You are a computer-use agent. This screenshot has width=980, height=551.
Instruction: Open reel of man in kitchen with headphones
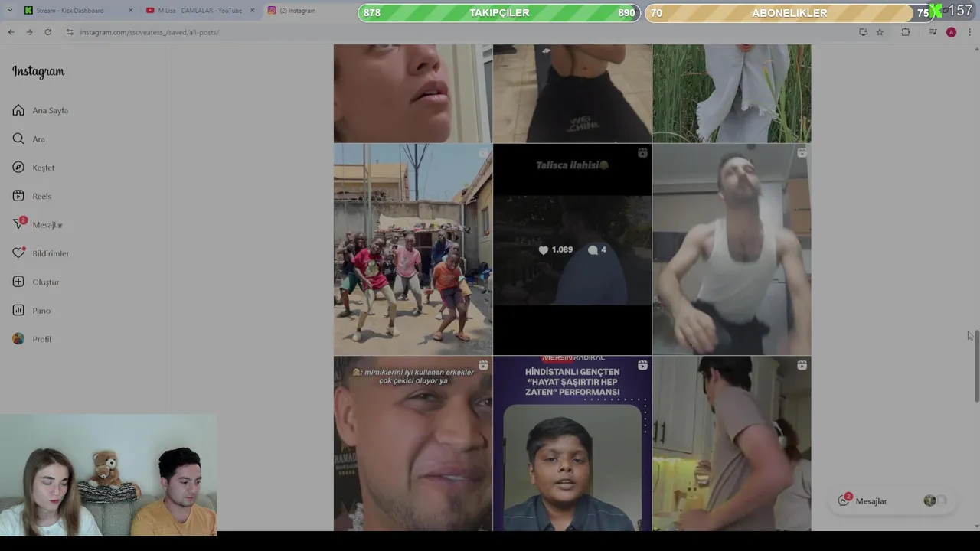(x=731, y=444)
